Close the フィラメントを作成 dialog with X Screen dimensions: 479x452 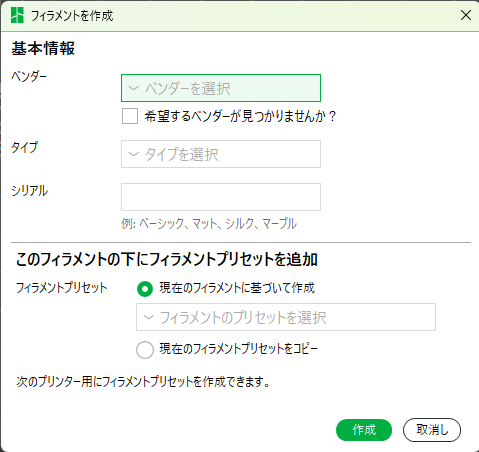tap(466, 15)
